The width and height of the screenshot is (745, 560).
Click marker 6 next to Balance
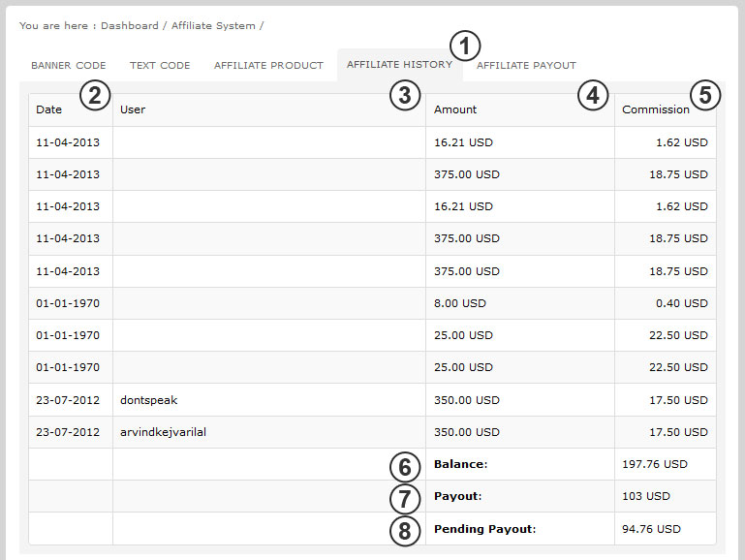click(405, 467)
